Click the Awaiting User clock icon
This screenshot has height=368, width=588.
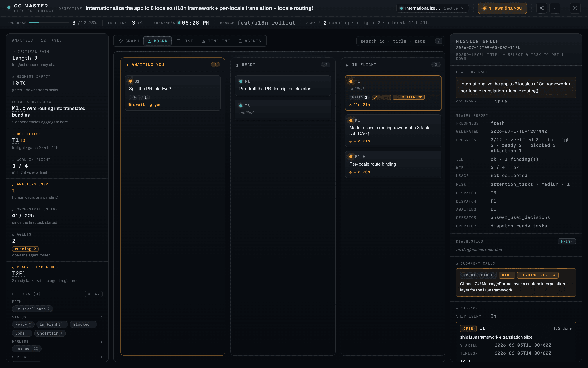(x=13, y=185)
